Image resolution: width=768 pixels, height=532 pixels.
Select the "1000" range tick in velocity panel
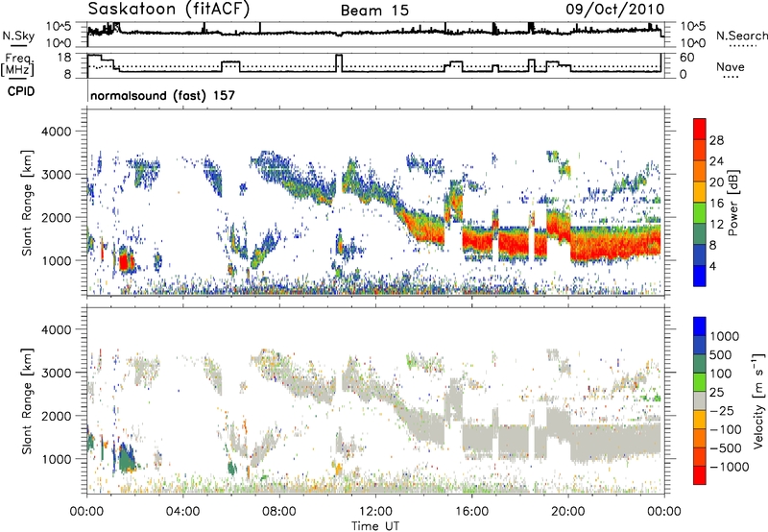[x=56, y=459]
